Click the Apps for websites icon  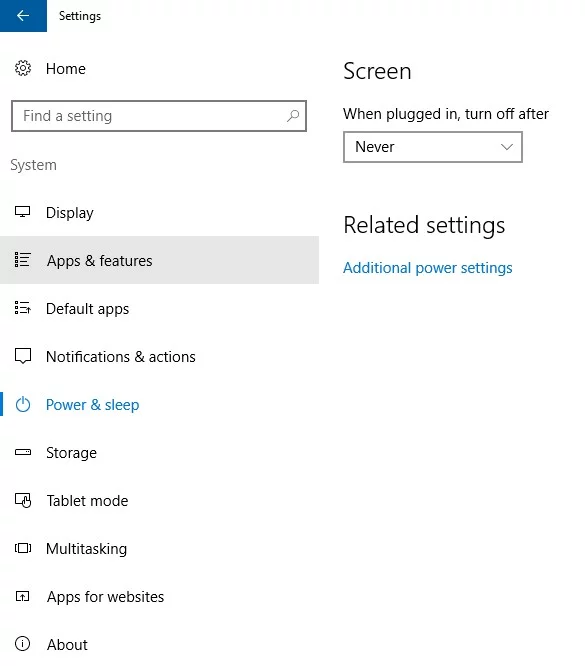pyautogui.click(x=23, y=596)
